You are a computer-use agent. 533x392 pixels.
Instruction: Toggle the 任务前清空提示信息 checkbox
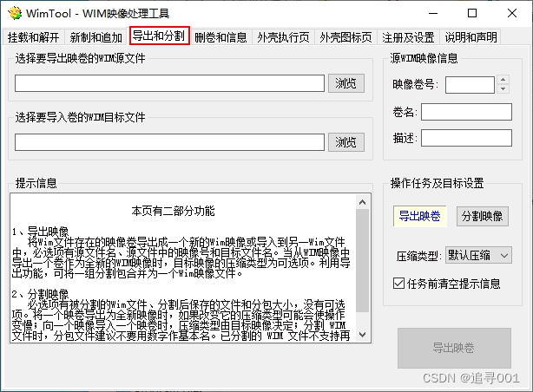click(398, 284)
